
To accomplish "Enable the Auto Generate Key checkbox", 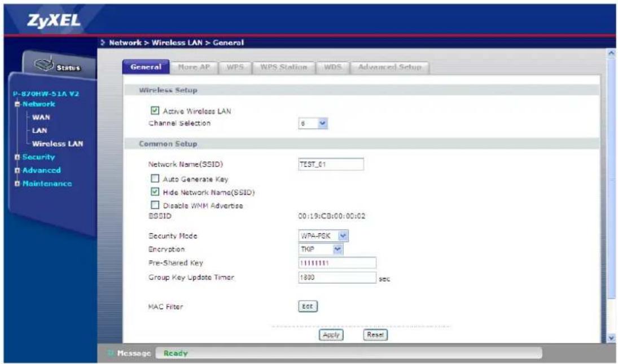I will (x=155, y=179).
